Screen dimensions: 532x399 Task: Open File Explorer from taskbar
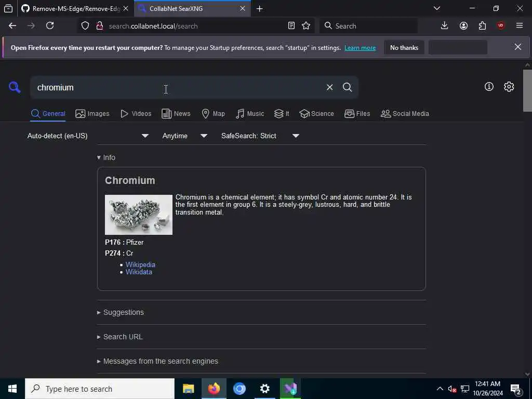click(188, 389)
